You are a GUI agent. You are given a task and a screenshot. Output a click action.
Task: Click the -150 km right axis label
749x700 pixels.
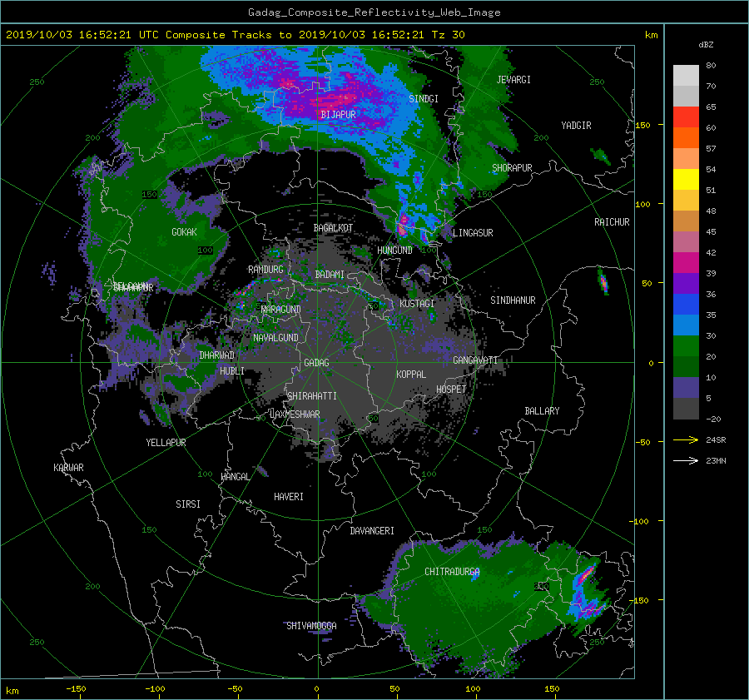(x=640, y=600)
